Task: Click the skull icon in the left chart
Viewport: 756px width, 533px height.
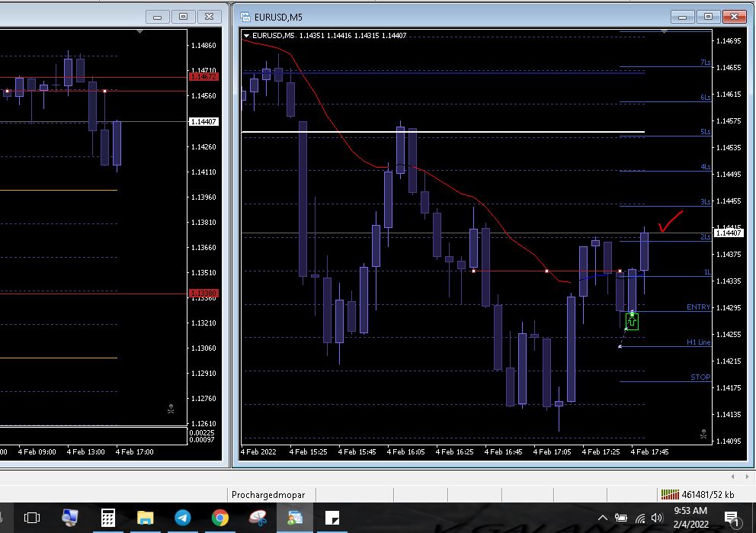Action: [171, 409]
